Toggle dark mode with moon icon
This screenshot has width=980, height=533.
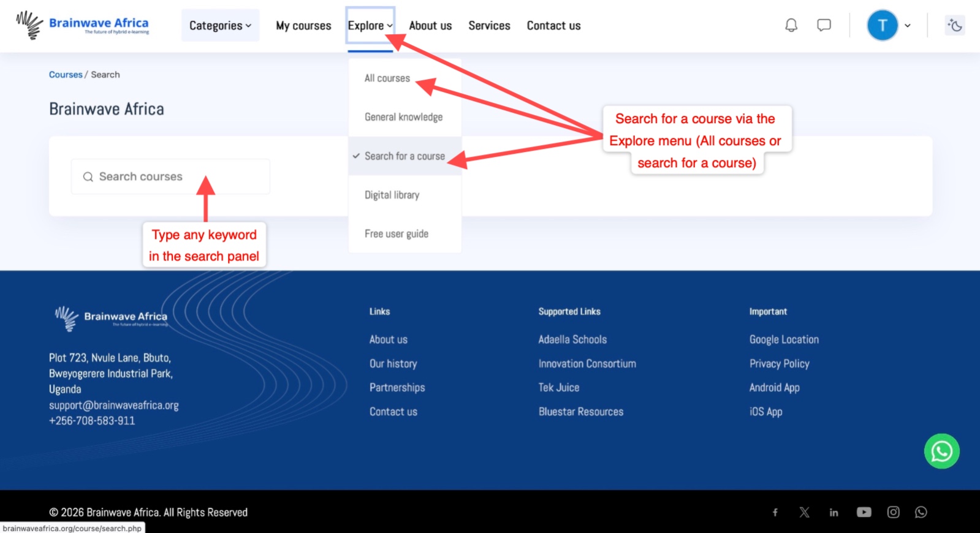pyautogui.click(x=954, y=25)
